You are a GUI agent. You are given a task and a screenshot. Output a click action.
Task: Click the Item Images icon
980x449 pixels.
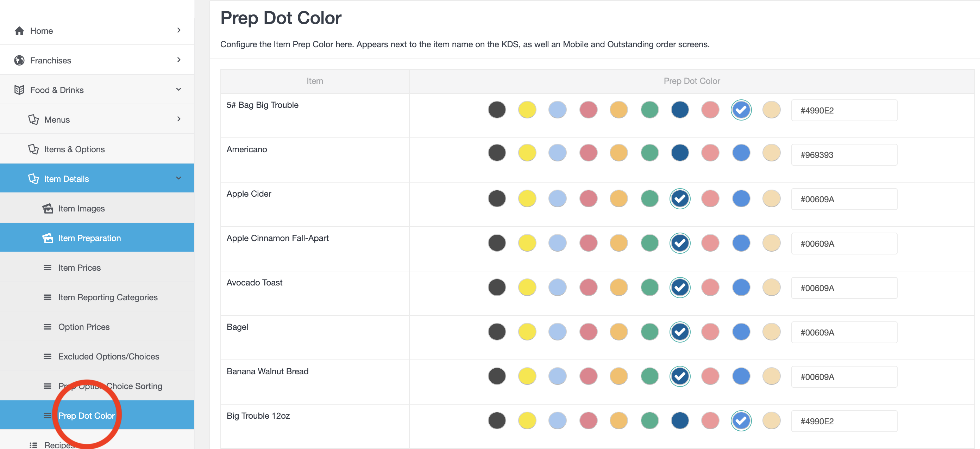pyautogui.click(x=48, y=208)
